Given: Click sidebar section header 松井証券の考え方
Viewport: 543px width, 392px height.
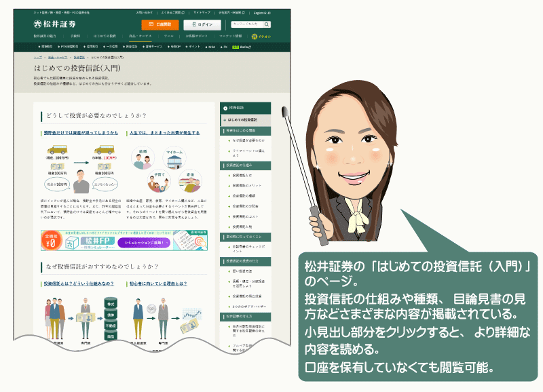Looking at the screenshot, I should (x=246, y=317).
